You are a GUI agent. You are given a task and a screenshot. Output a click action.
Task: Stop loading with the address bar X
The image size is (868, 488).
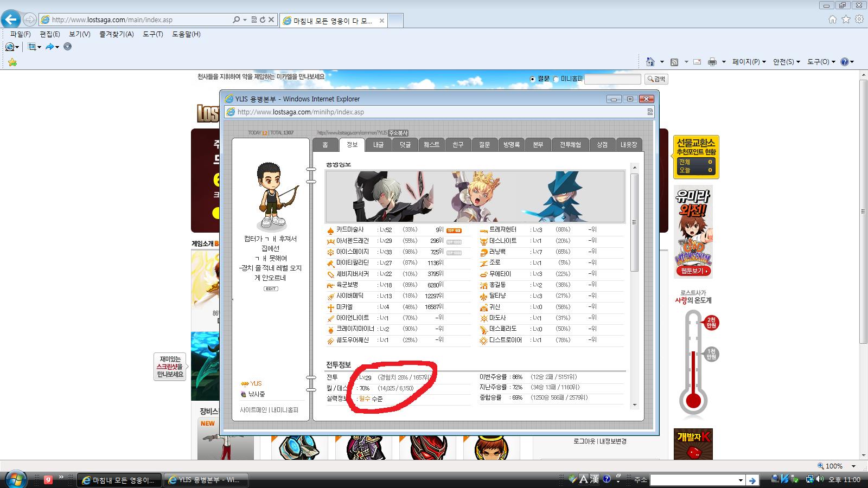(271, 20)
